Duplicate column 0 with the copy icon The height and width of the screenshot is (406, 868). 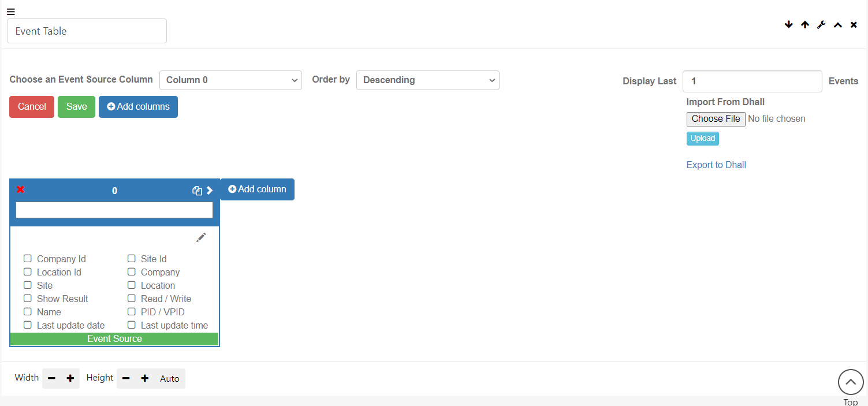coord(197,190)
